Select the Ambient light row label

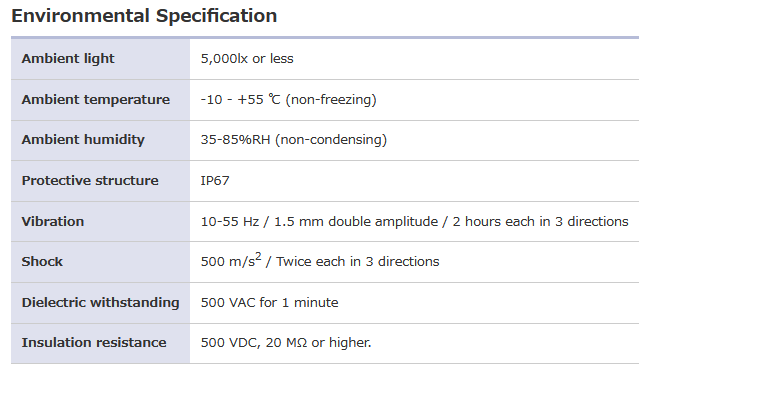click(68, 59)
